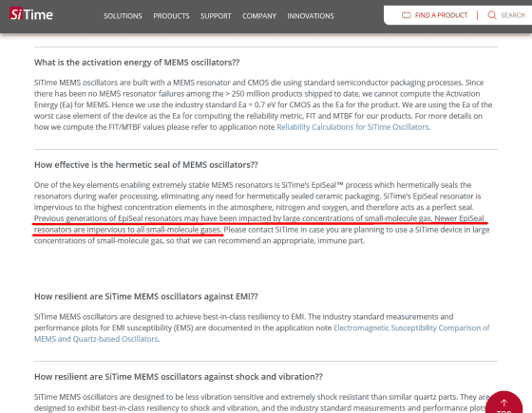Viewport: 532px width, 413px height.
Task: Open the COMPANY menu
Action: click(259, 16)
